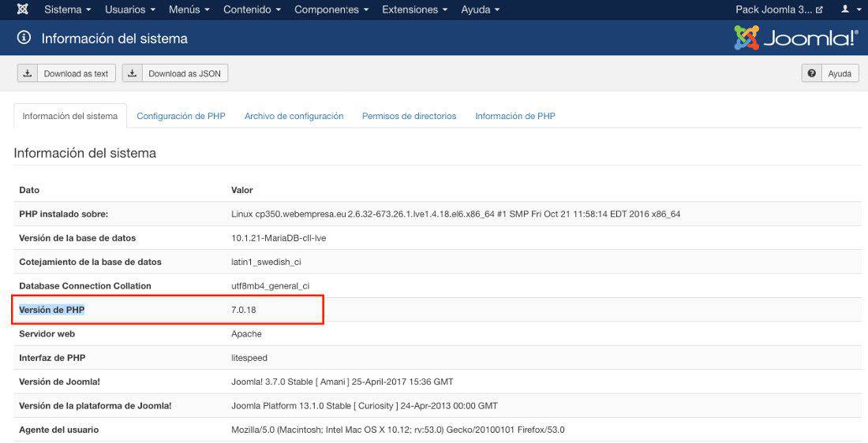This screenshot has height=443, width=868.
Task: Open the Permisos de directorios tab
Action: 409,116
